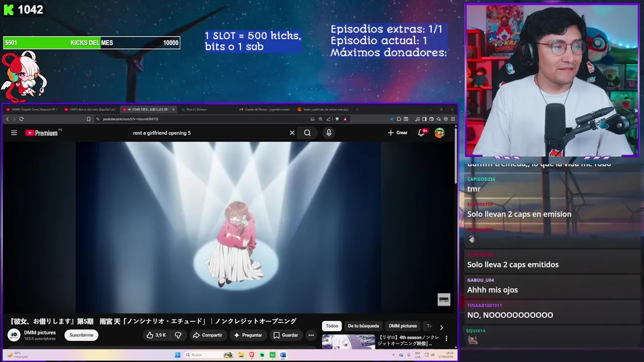
Task: Click the YouTube search magnifier button
Action: (307, 133)
